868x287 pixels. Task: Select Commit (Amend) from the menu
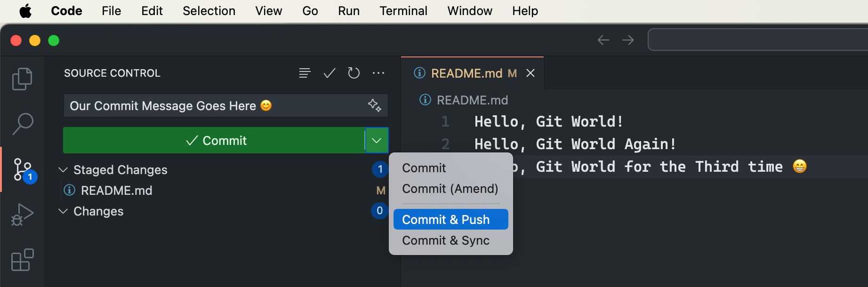tap(450, 189)
